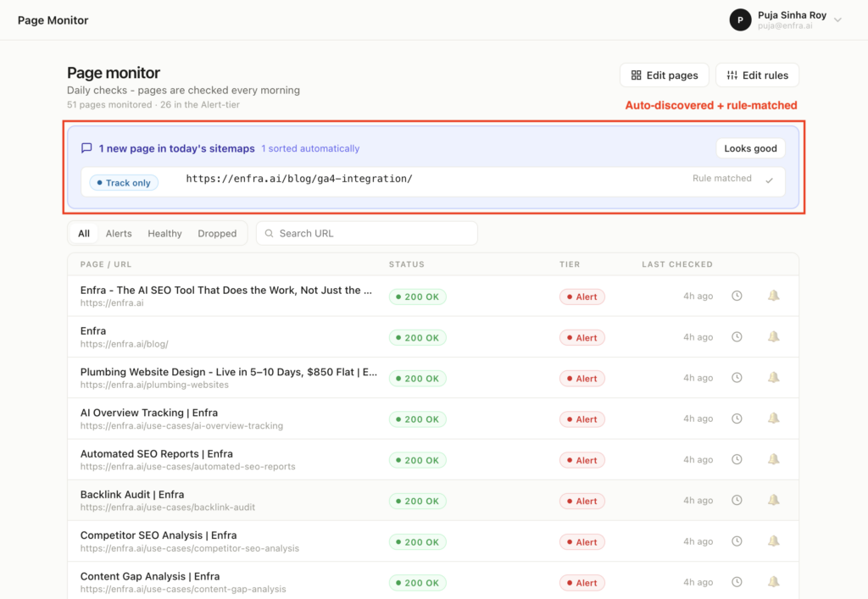The width and height of the screenshot is (868, 599).
Task: Sort by the STATUS column header
Action: tap(406, 264)
